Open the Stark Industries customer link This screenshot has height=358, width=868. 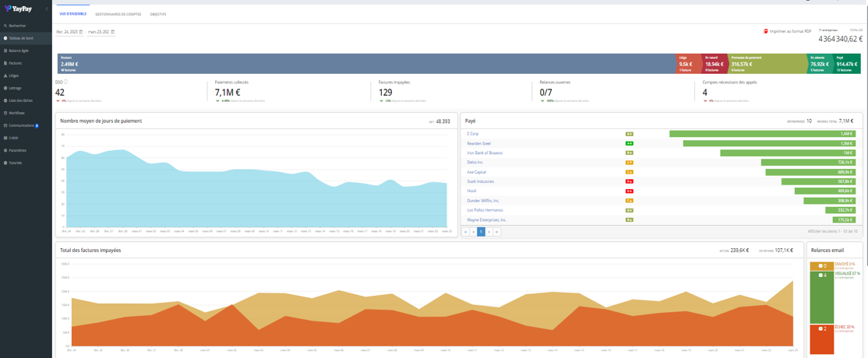point(480,181)
